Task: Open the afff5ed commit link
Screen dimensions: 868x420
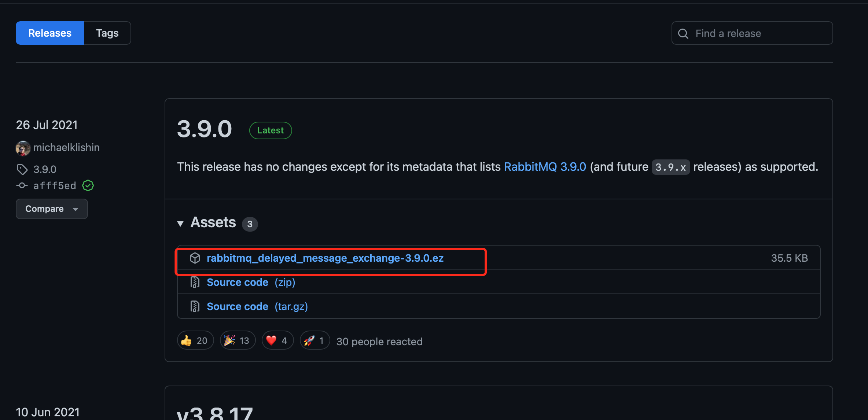Action: [x=55, y=186]
